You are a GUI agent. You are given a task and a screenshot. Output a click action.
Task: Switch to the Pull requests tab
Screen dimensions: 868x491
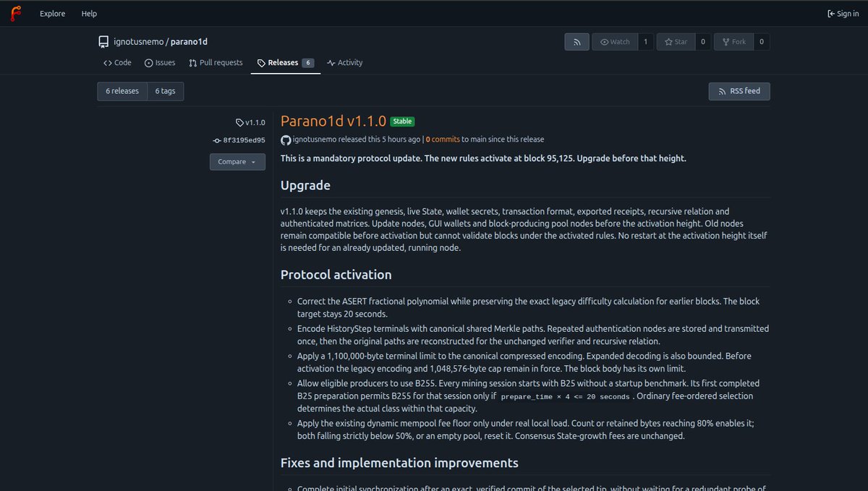(x=216, y=63)
